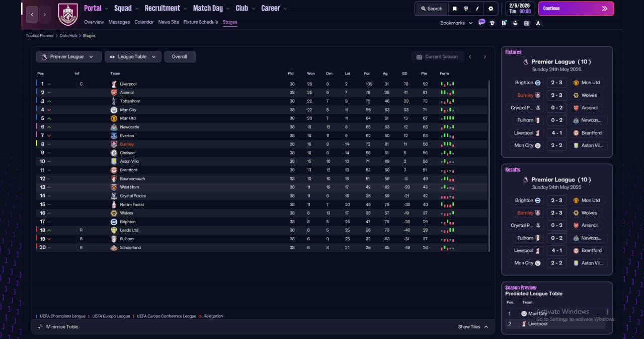Switch to the Messages tab
Screen dimensions: 644x339
119,22
